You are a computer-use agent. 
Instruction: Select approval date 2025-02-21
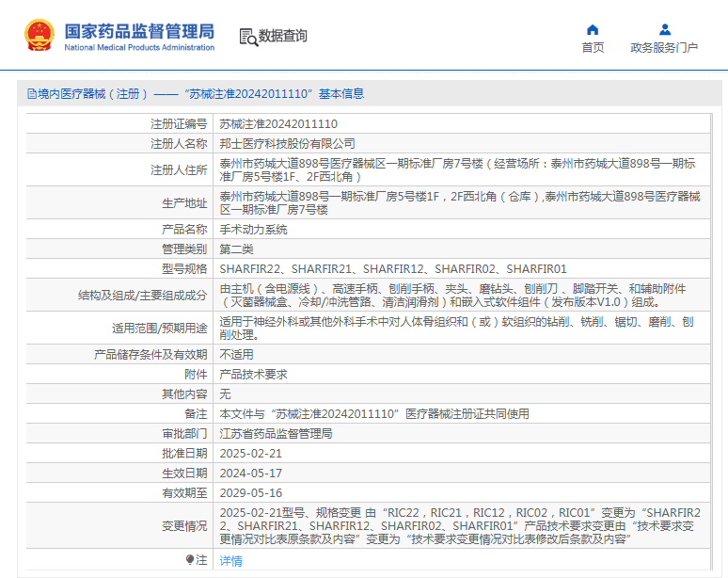tap(251, 454)
